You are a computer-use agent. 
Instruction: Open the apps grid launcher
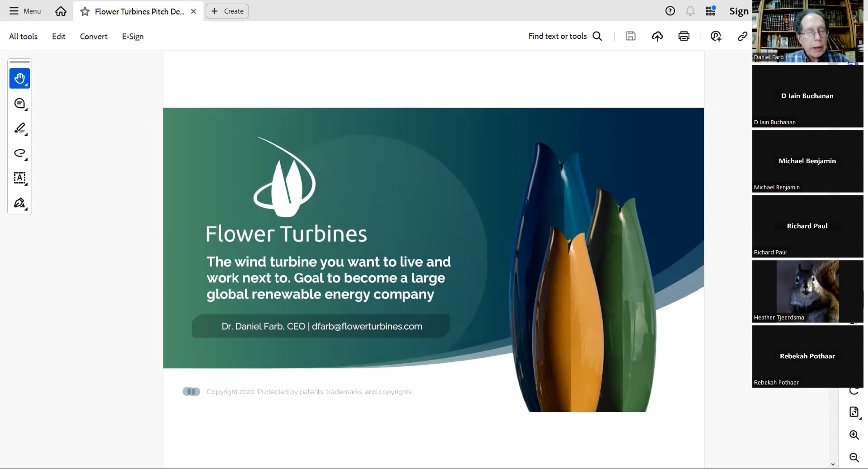click(711, 11)
